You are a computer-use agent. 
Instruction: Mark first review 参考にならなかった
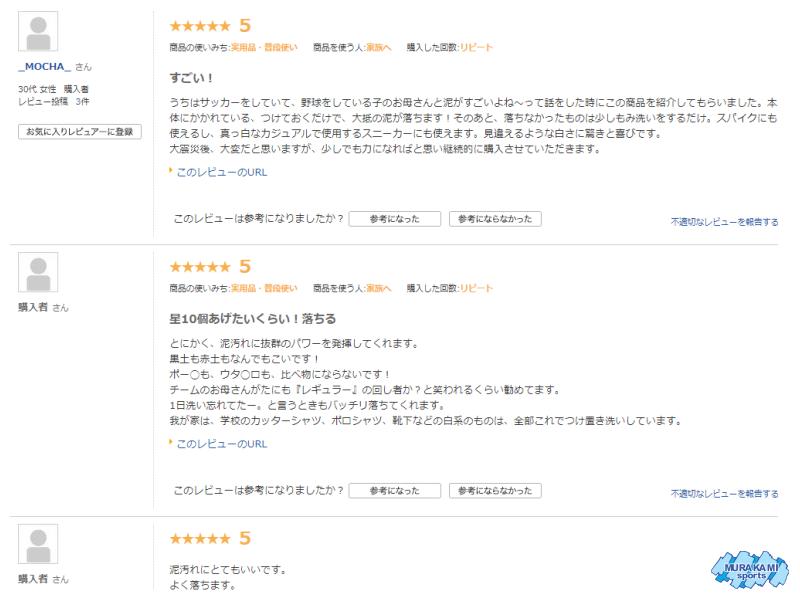(x=495, y=218)
